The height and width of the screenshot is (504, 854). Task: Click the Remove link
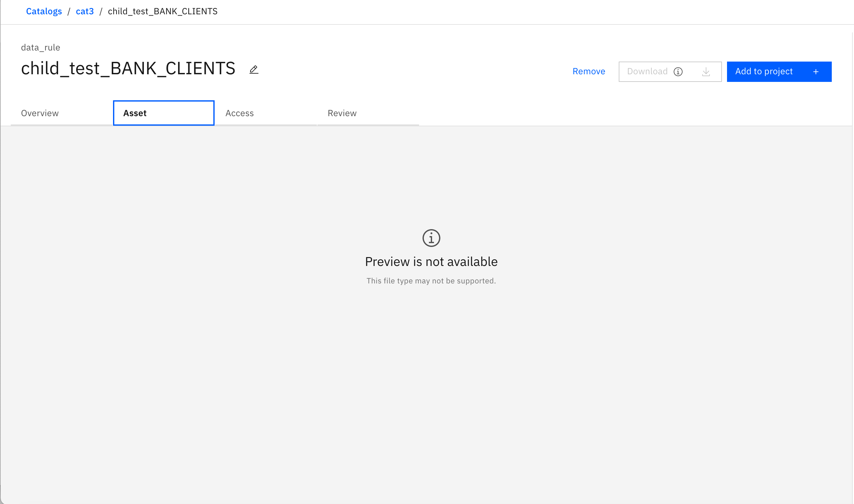pyautogui.click(x=588, y=71)
